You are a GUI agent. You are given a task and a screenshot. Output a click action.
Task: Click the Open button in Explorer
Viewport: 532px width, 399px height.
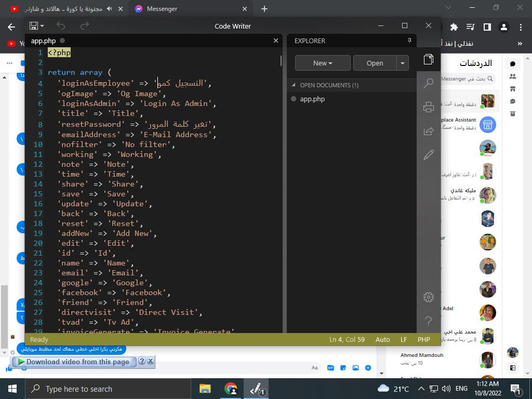(x=375, y=63)
